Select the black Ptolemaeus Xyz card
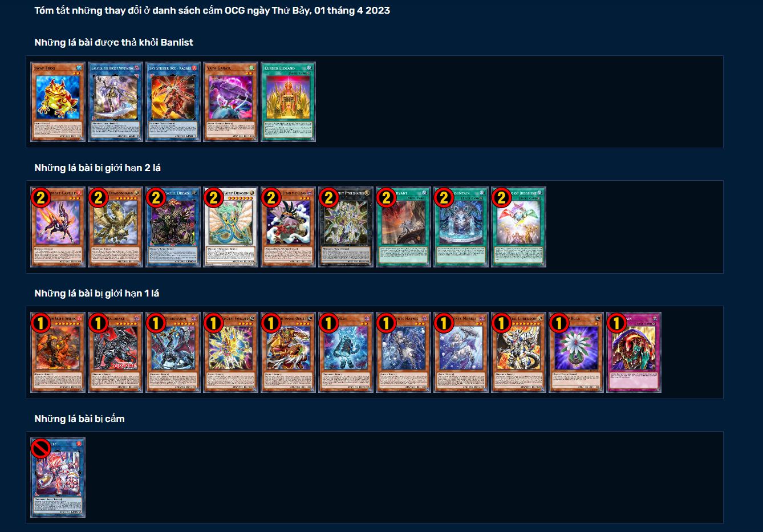This screenshot has height=532, width=763. [346, 227]
